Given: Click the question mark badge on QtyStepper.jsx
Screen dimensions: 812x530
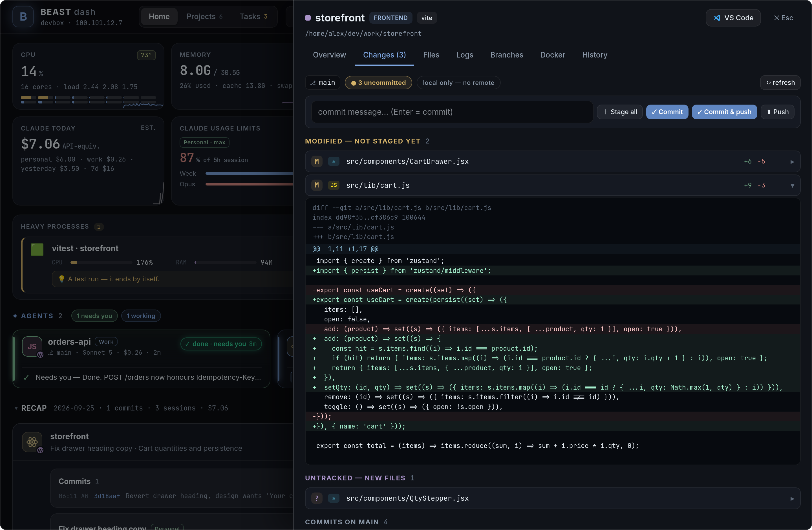Looking at the screenshot, I should 317,498.
